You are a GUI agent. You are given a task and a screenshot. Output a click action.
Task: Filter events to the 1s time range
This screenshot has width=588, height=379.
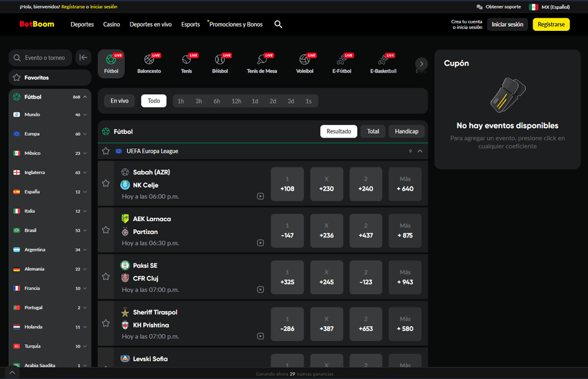coord(309,101)
